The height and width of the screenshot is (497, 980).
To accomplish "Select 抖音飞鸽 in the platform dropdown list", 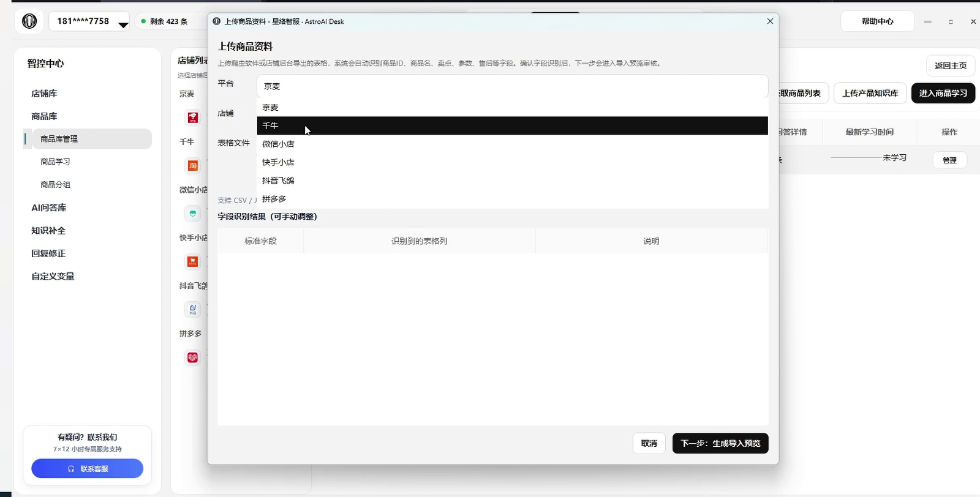I will tap(512, 181).
